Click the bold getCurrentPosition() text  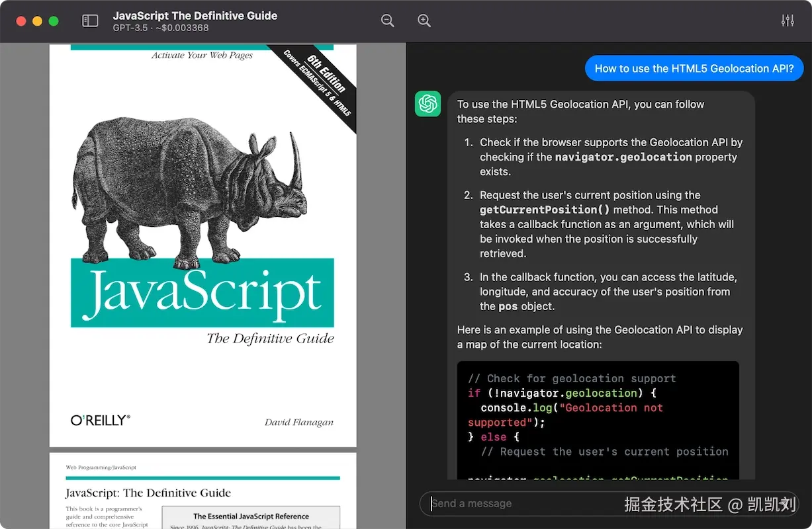click(545, 210)
